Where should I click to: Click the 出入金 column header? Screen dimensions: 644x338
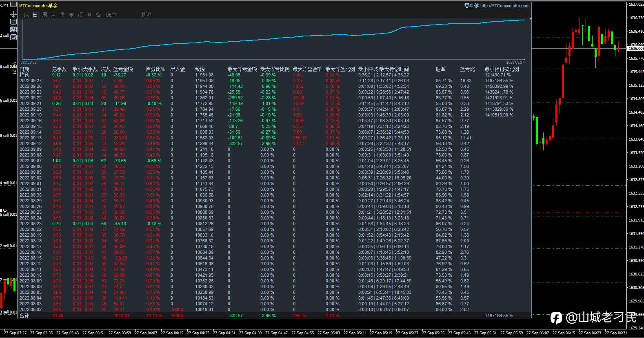(x=178, y=69)
